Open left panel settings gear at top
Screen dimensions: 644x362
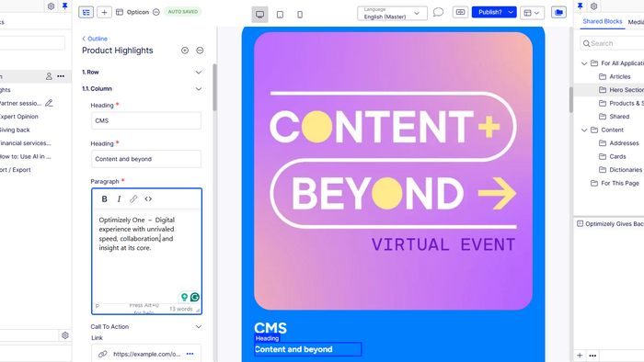[51, 6]
